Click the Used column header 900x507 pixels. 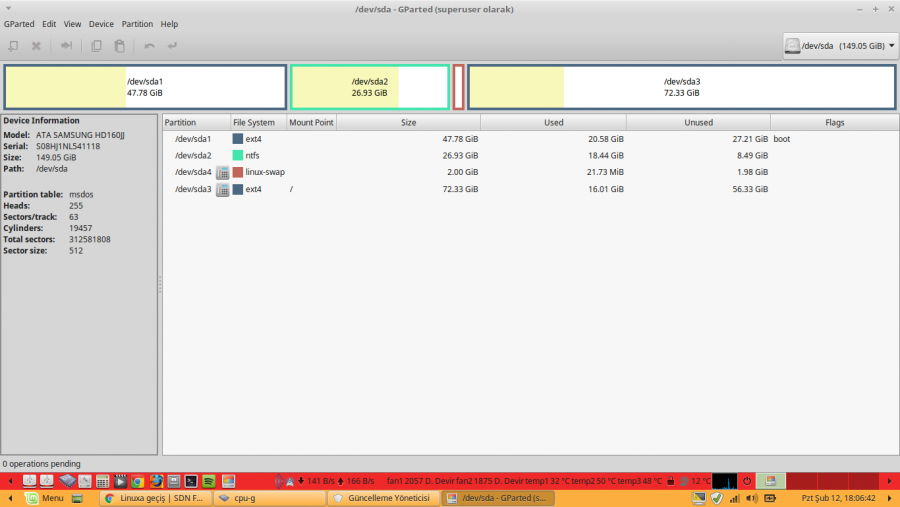coord(553,122)
